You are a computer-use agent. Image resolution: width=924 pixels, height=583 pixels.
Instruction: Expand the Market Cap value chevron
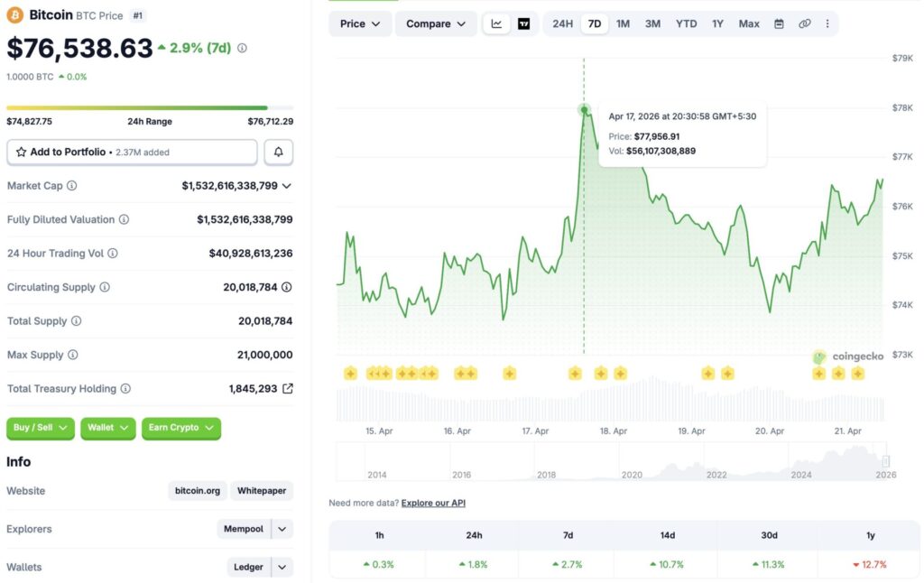point(287,186)
